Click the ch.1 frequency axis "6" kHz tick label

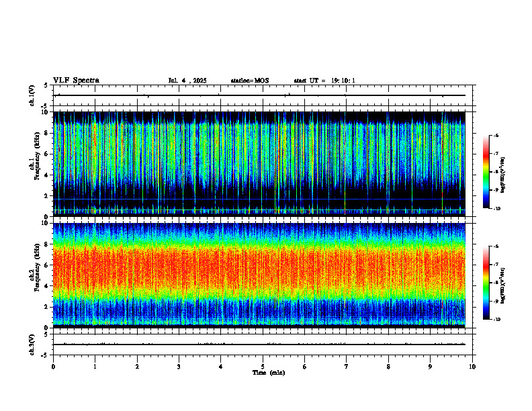tap(47, 154)
